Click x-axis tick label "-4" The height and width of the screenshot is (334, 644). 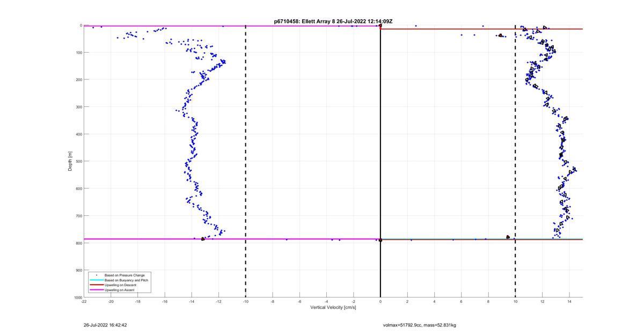[326, 301]
